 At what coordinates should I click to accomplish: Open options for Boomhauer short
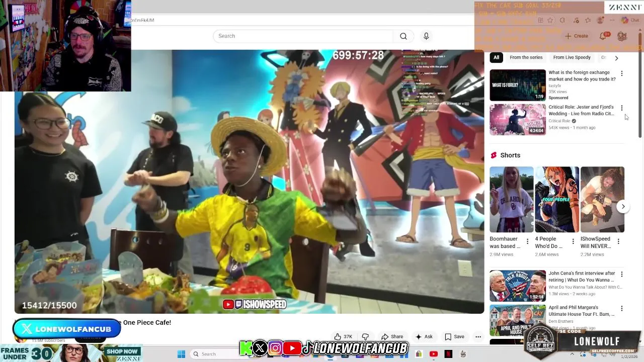[527, 241]
